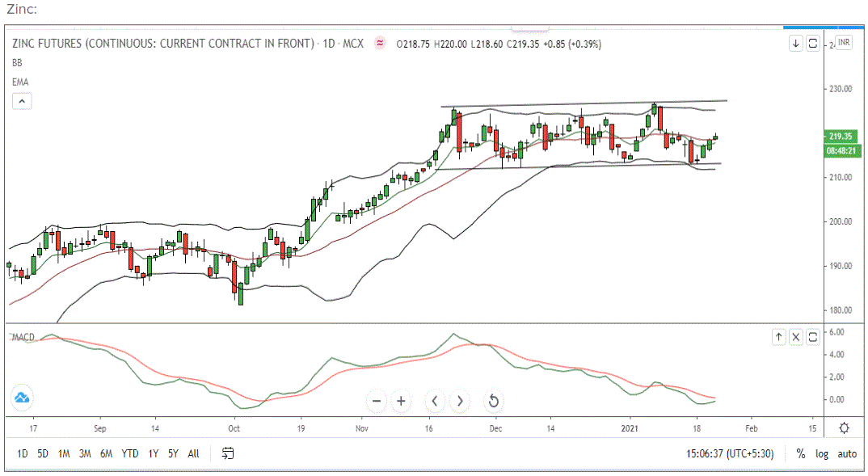
Task: Toggle percentage scale for the chart
Action: click(x=800, y=453)
